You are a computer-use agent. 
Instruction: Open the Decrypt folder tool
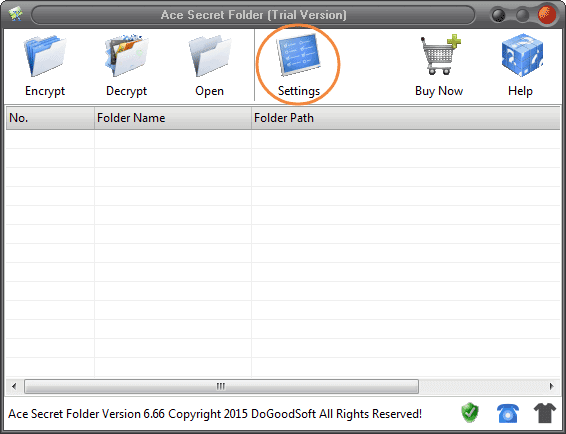coord(127,55)
